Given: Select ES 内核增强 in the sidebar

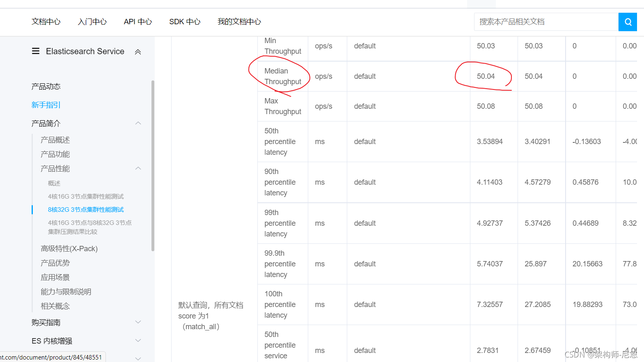Looking at the screenshot, I should (x=52, y=341).
